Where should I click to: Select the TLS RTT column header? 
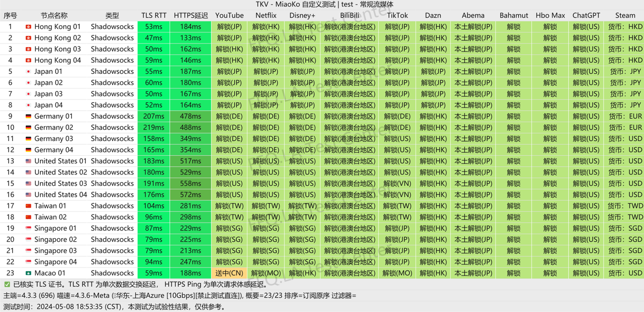[154, 16]
